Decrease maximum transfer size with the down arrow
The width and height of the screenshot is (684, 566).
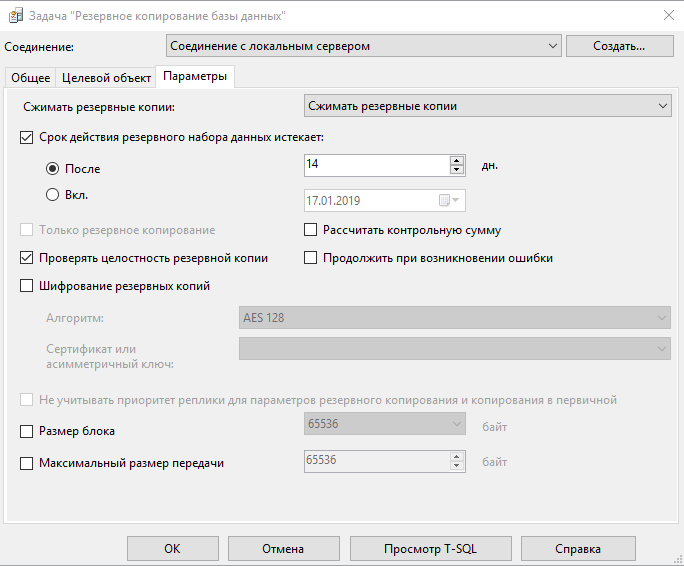(457, 466)
